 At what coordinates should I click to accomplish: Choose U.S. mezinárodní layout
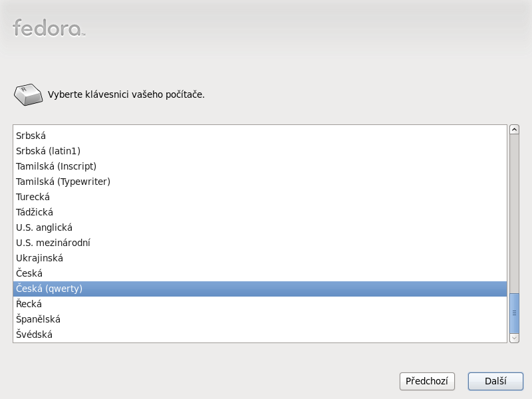(x=260, y=243)
